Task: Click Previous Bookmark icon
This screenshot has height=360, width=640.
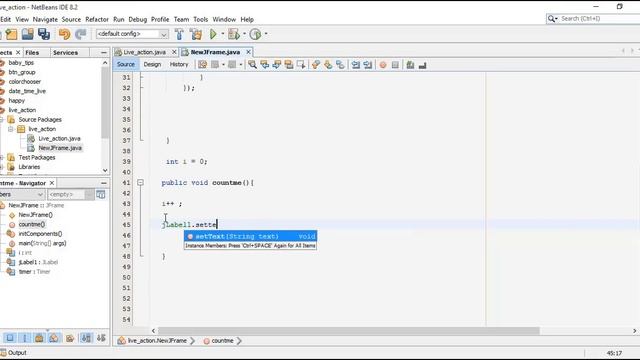Action: (316, 64)
